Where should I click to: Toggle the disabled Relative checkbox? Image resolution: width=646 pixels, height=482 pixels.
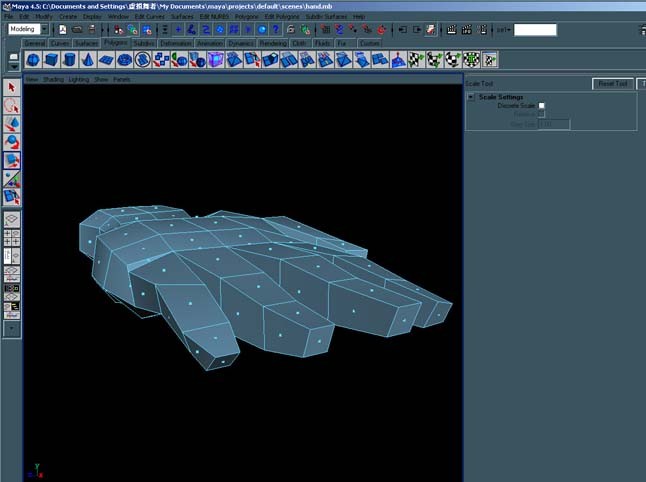[x=541, y=114]
